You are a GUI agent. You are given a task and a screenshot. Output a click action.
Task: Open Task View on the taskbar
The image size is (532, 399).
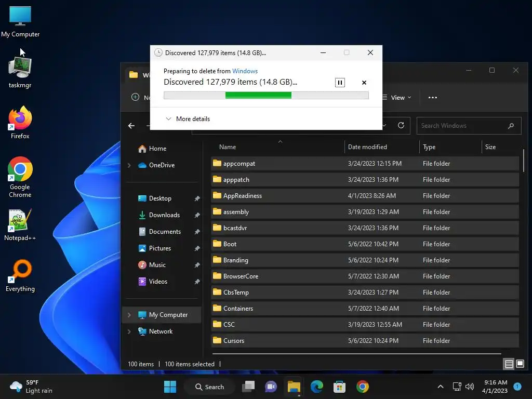coord(248,387)
